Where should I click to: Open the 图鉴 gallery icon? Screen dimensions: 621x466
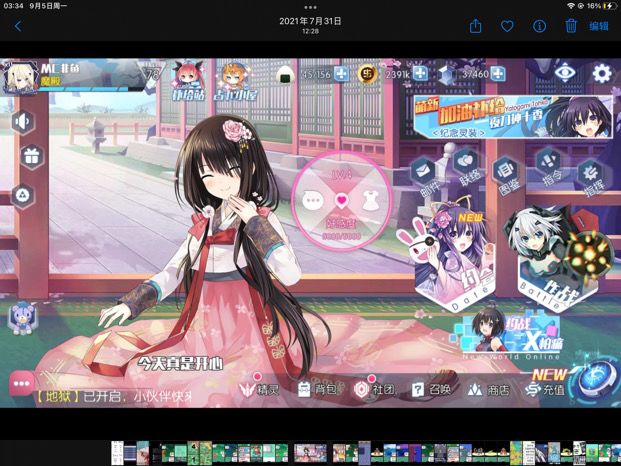505,171
